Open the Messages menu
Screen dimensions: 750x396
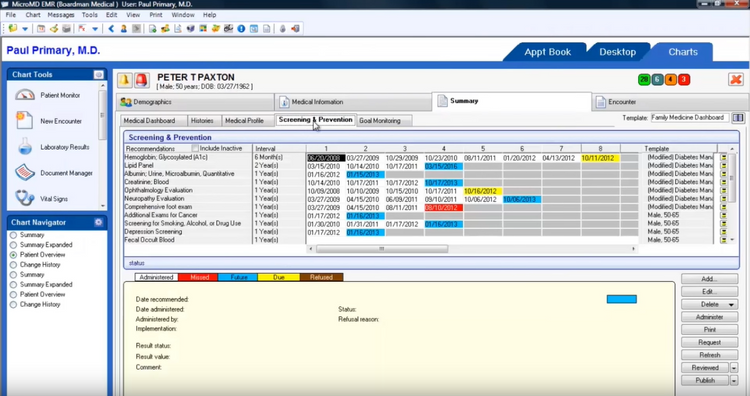pos(61,15)
